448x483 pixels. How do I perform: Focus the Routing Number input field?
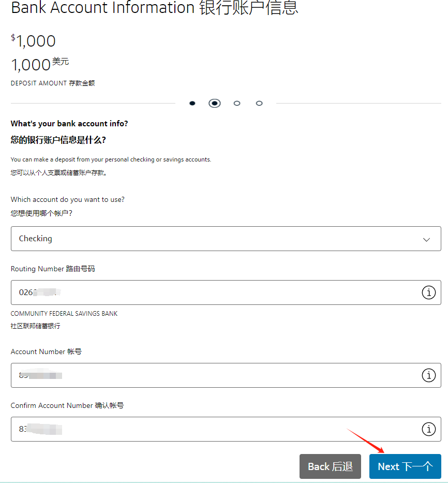226,292
